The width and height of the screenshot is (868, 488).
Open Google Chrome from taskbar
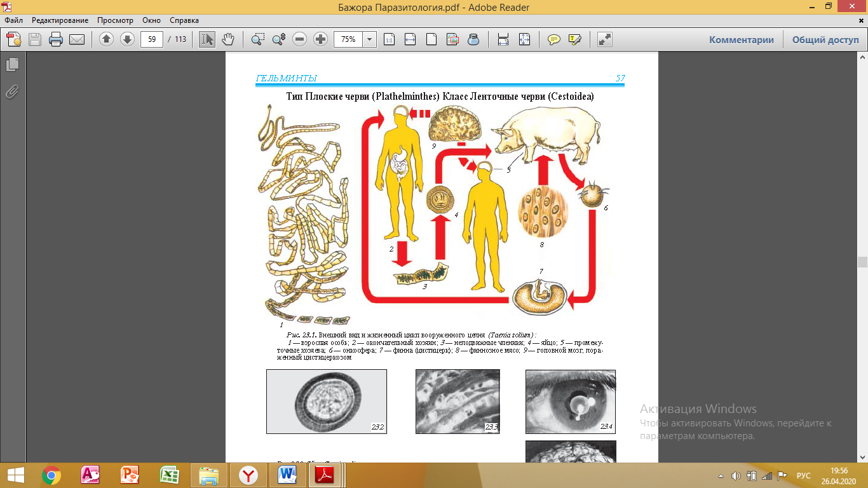coord(51,475)
